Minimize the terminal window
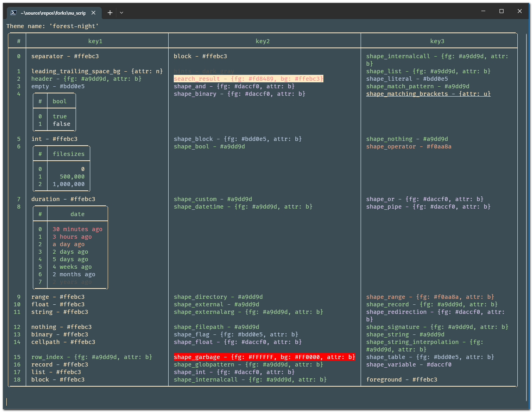Image resolution: width=532 pixels, height=412 pixels. (483, 11)
